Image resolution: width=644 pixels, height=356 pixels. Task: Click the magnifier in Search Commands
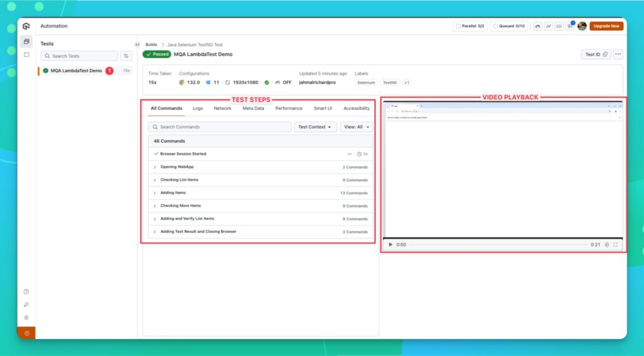click(155, 127)
